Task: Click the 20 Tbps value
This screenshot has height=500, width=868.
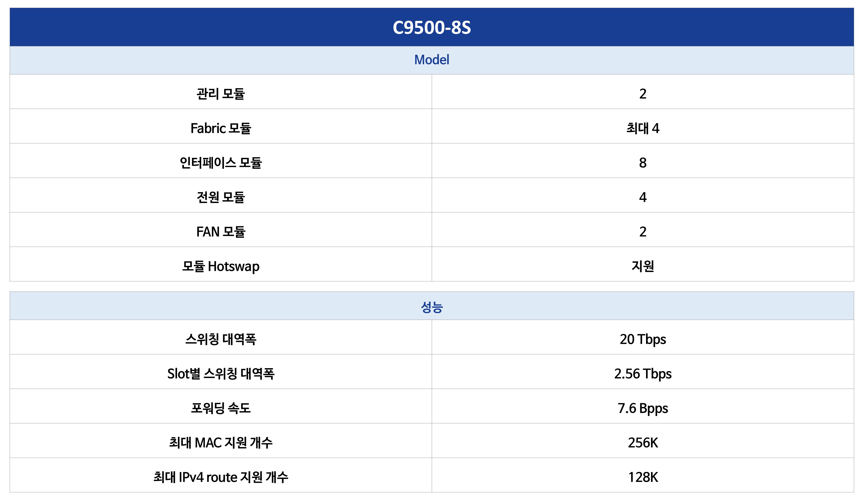Action: 642,339
